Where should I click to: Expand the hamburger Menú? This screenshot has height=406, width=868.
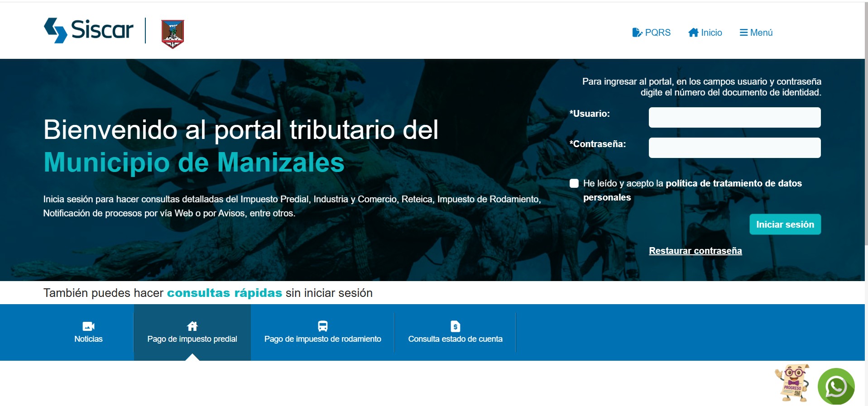(x=756, y=33)
